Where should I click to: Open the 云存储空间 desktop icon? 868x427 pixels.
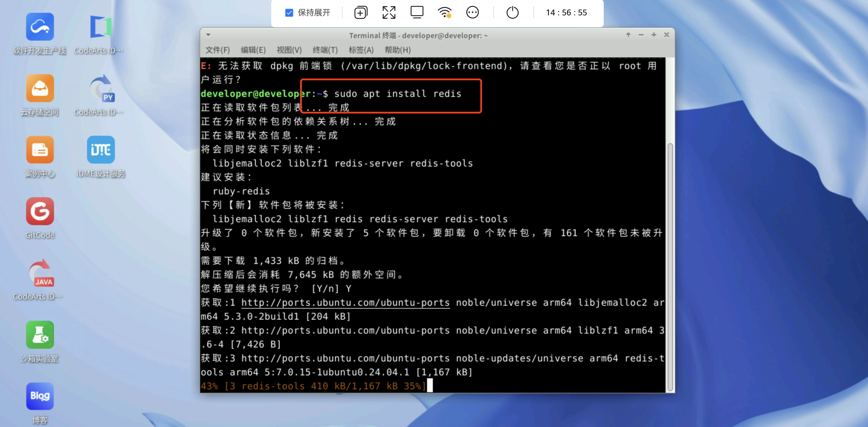point(40,89)
